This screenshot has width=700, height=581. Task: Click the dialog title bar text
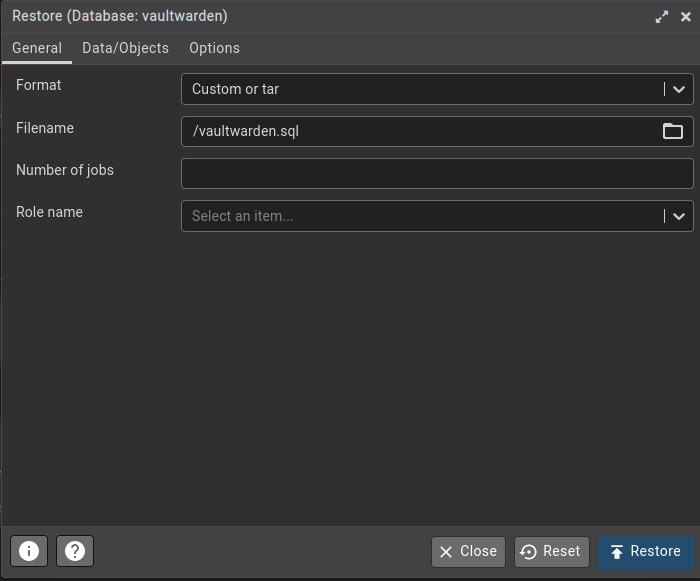coord(119,17)
